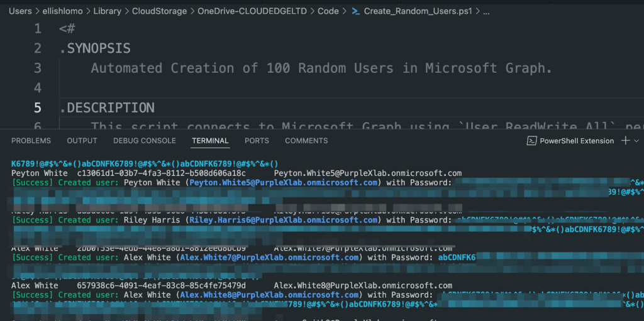
Task: Select Create_Random_Users.ps1 in the breadcrumb
Action: [x=418, y=11]
